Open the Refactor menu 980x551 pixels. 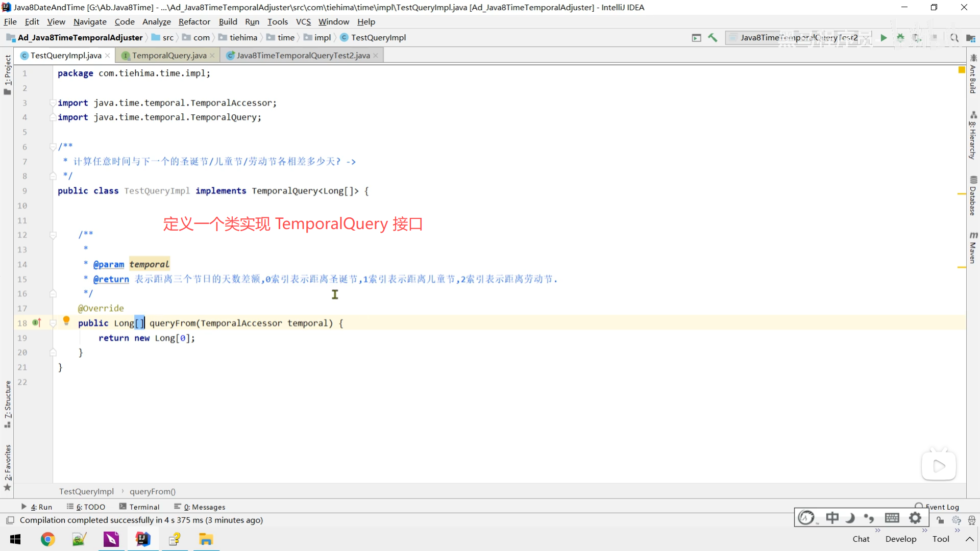pos(194,22)
